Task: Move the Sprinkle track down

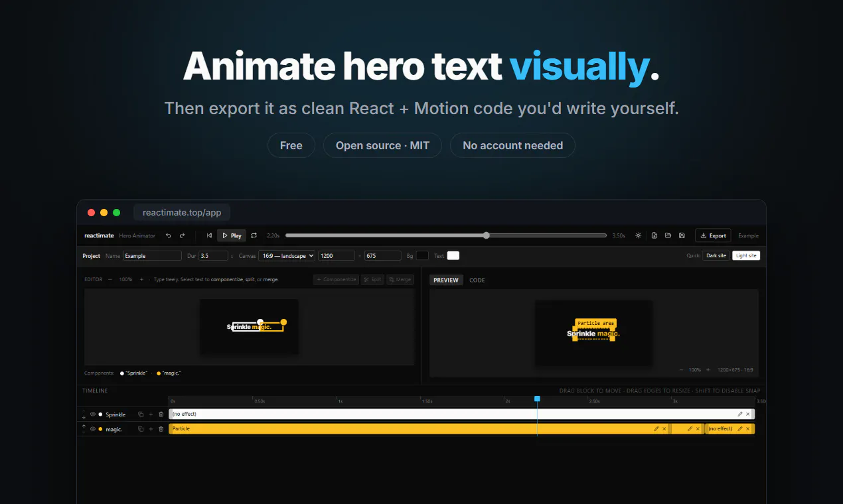Action: pyautogui.click(x=84, y=416)
